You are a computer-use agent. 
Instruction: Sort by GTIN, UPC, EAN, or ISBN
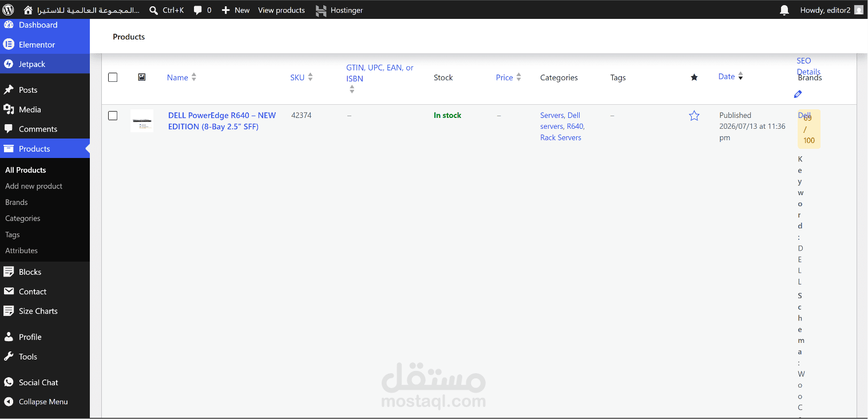(380, 78)
